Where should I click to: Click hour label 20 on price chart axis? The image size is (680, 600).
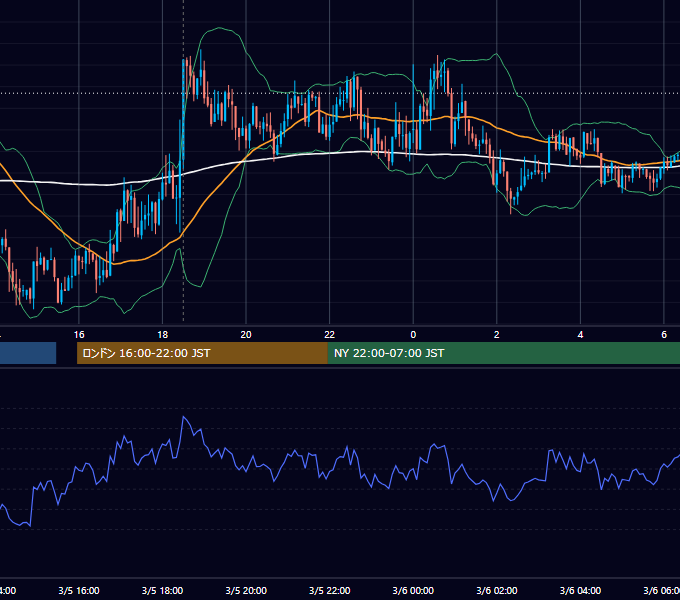246,335
